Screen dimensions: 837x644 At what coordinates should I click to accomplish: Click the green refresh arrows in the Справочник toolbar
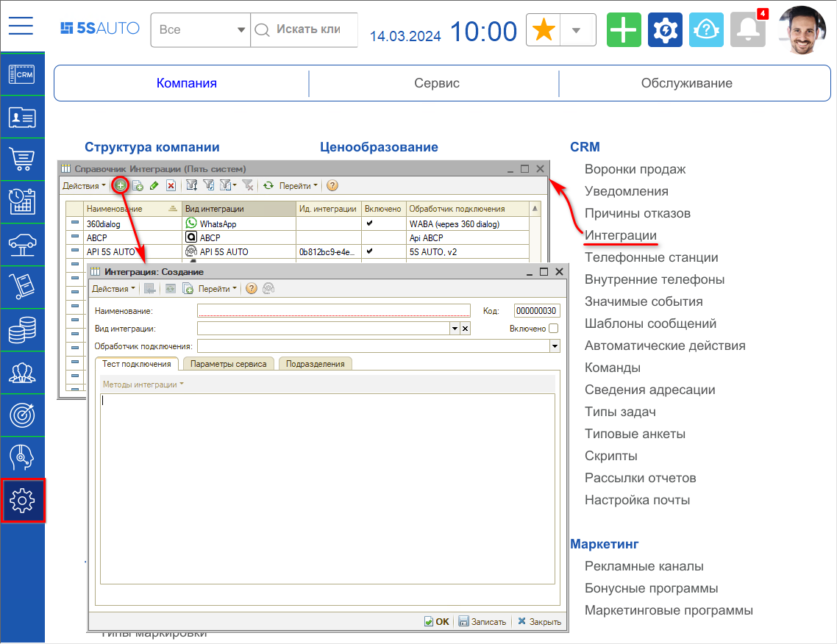click(x=268, y=186)
